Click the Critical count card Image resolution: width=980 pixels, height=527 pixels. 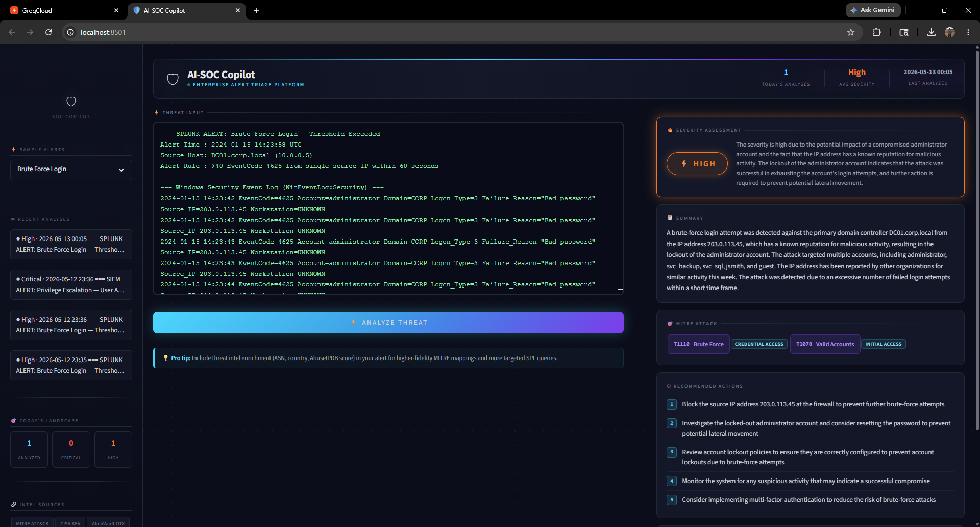71,449
